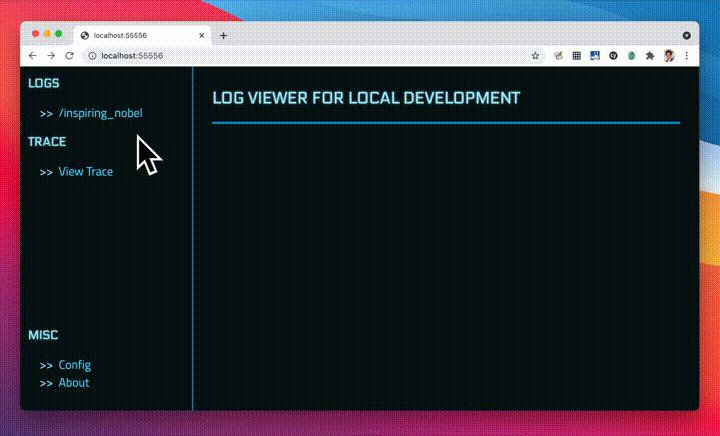This screenshot has width=720, height=436.
Task: Click the LOGS section heading
Action: tap(44, 83)
